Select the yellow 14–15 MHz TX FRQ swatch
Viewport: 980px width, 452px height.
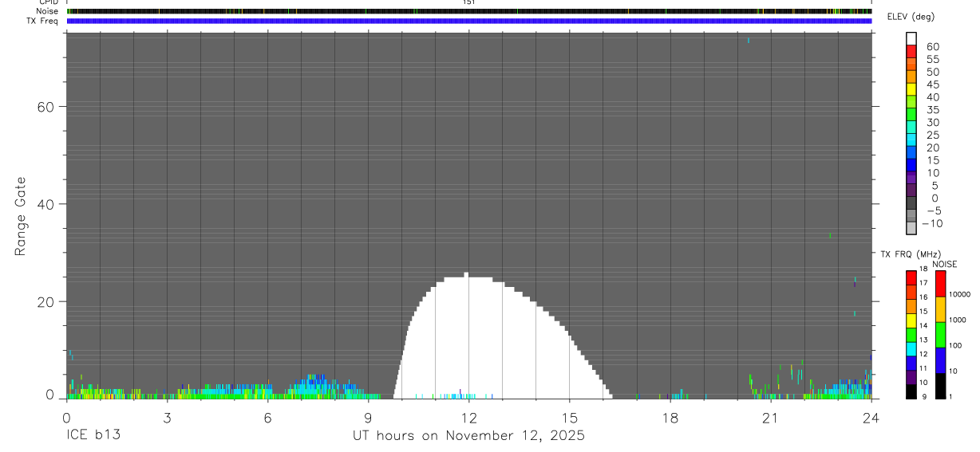pyautogui.click(x=911, y=320)
